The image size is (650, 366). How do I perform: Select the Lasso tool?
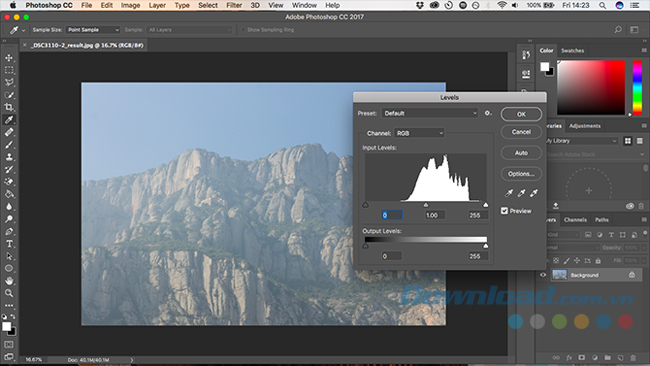(x=9, y=82)
